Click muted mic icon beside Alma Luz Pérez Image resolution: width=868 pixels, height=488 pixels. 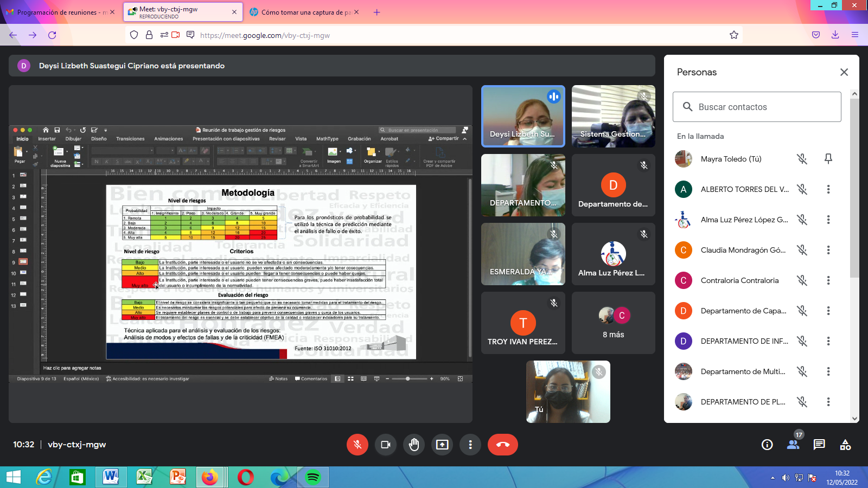(x=802, y=220)
